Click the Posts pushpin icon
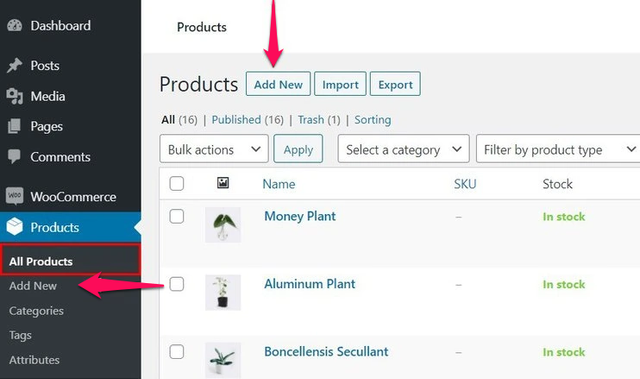This screenshot has height=379, width=640. point(15,65)
